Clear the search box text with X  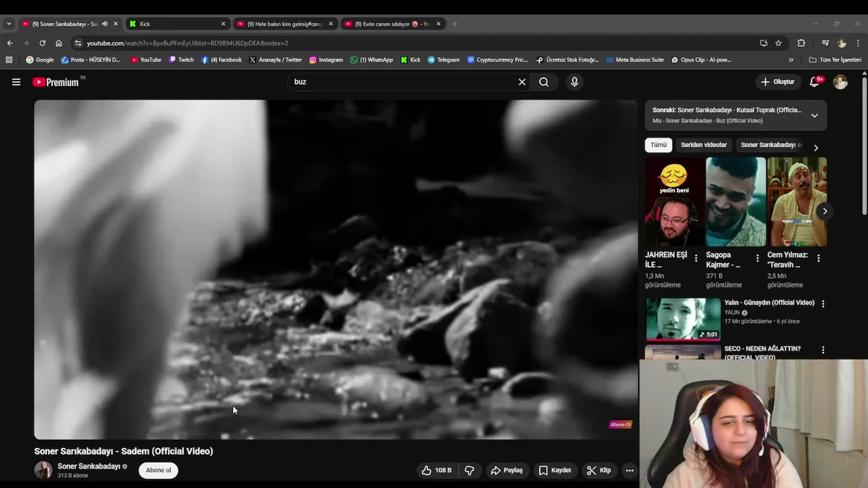[522, 82]
